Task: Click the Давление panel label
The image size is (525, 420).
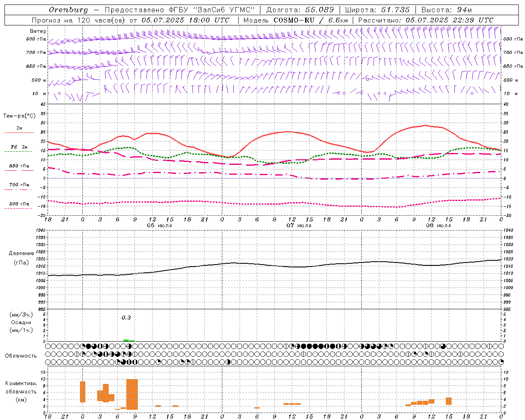Action: (x=21, y=253)
